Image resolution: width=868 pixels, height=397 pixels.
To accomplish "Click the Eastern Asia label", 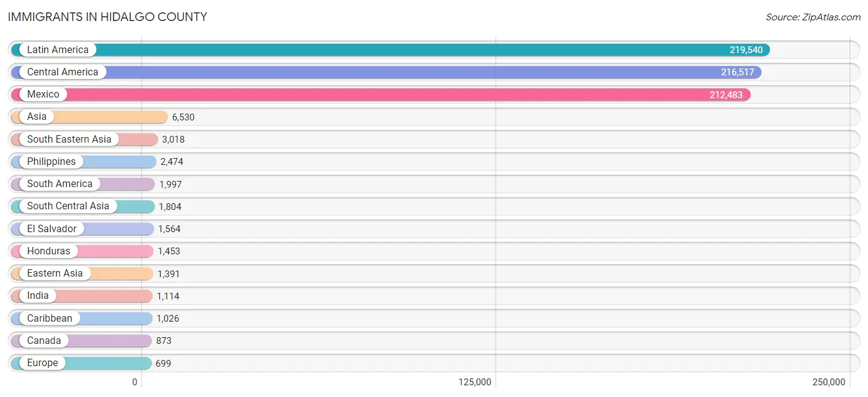I will point(55,274).
